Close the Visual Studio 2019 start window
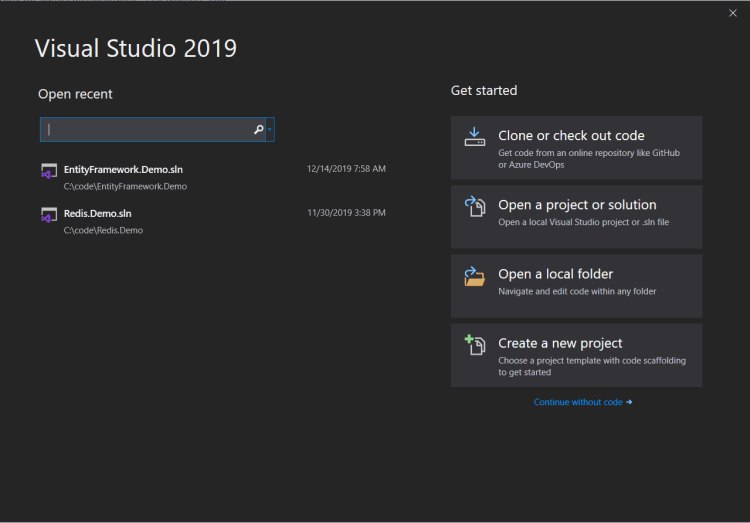 coord(733,13)
